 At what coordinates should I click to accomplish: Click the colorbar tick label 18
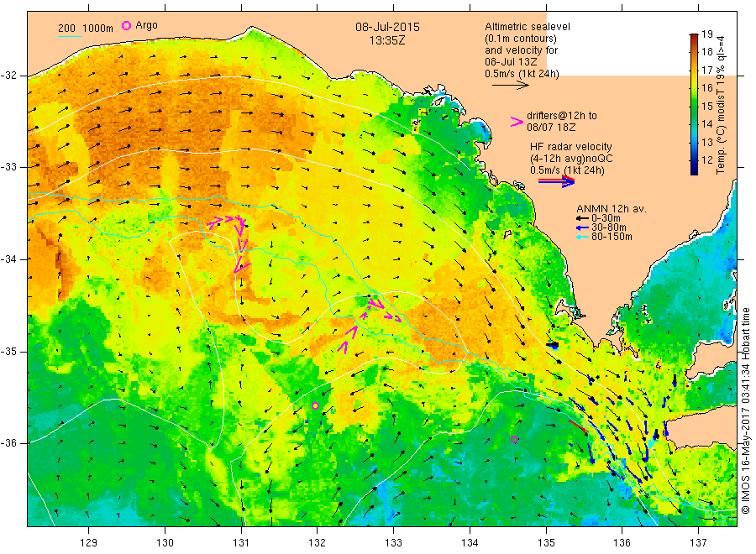pyautogui.click(x=706, y=52)
